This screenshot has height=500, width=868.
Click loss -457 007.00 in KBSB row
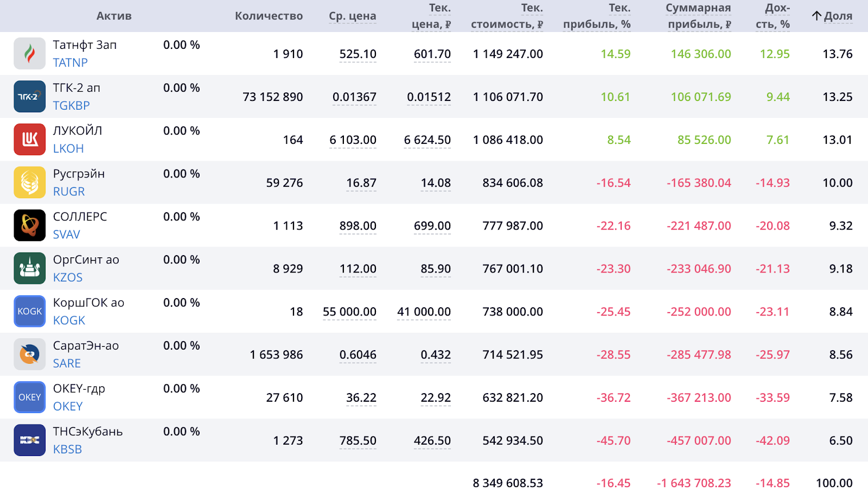pos(699,440)
